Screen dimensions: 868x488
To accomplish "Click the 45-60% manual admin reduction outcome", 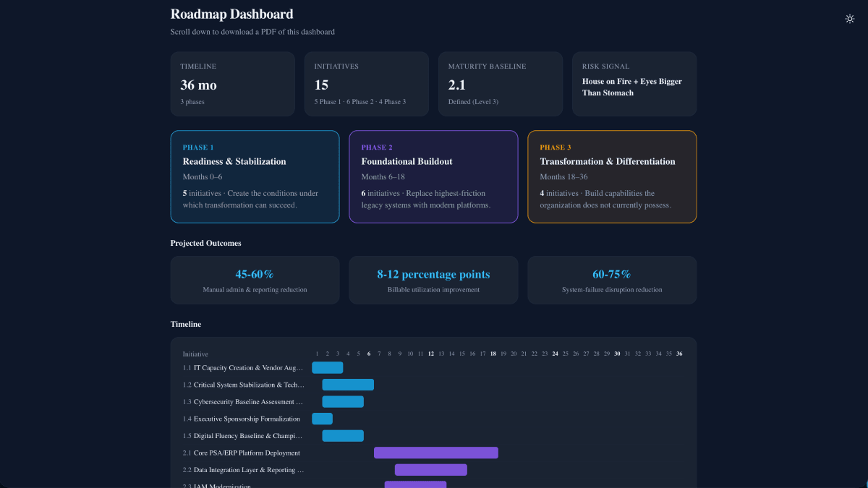I will pyautogui.click(x=255, y=280).
